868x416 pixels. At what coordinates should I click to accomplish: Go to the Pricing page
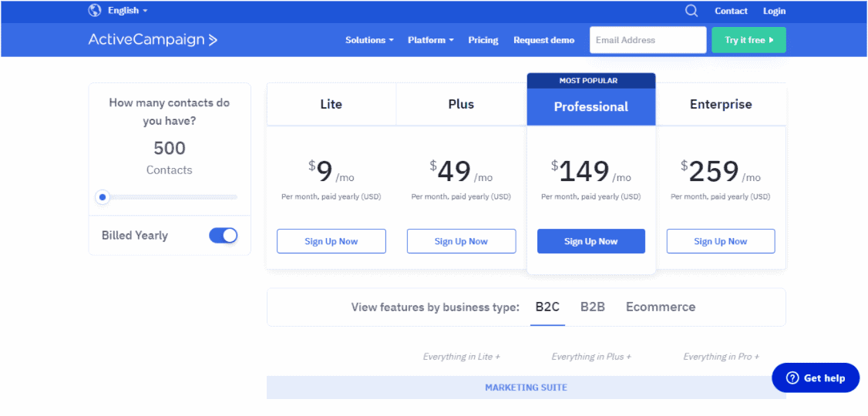coord(483,40)
